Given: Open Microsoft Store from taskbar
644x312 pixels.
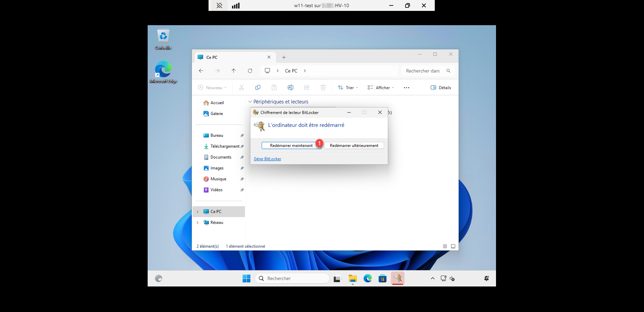Looking at the screenshot, I should click(x=383, y=278).
